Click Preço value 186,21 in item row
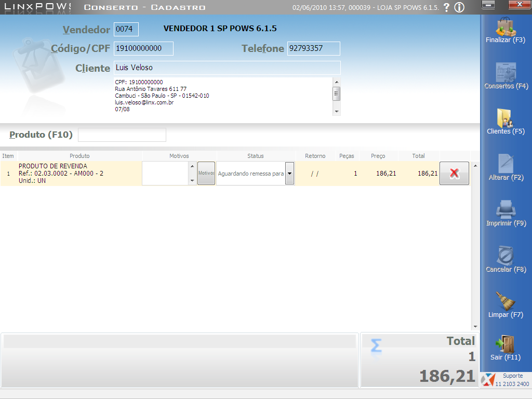Screen dimensions: 532x399 (x=386, y=174)
